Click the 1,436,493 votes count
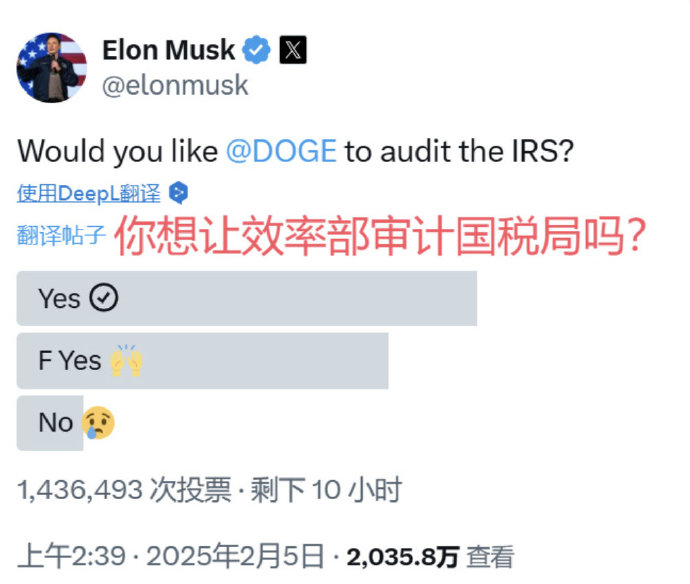Screen dimensions: 690x584 [x=124, y=489]
